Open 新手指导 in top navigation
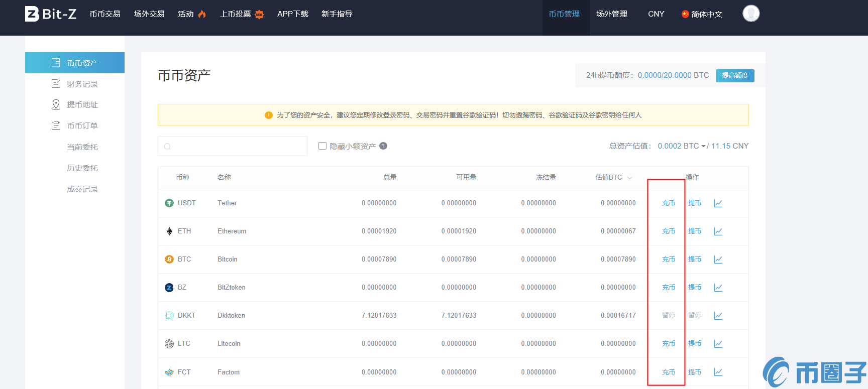The image size is (868, 389). pyautogui.click(x=337, y=14)
